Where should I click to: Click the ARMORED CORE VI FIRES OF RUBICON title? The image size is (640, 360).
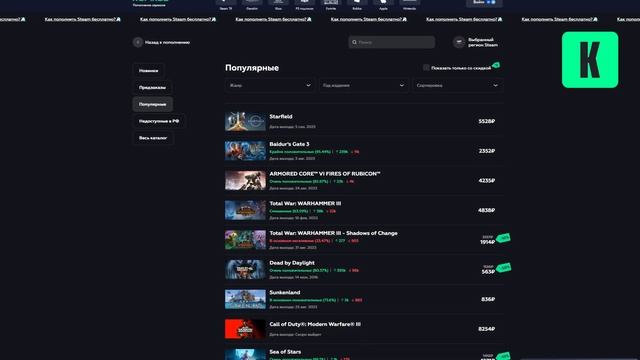click(x=325, y=174)
